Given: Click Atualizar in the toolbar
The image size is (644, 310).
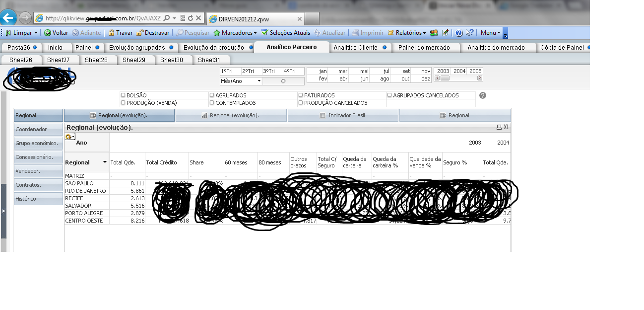Looking at the screenshot, I should pyautogui.click(x=329, y=33).
